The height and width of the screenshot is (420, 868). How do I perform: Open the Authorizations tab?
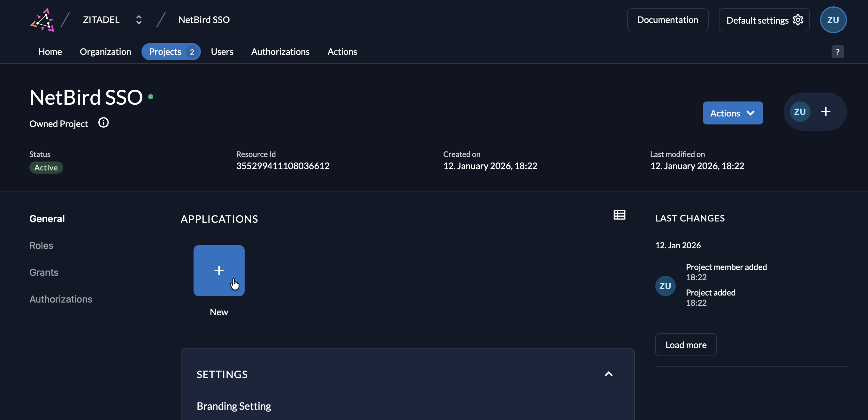tap(280, 51)
